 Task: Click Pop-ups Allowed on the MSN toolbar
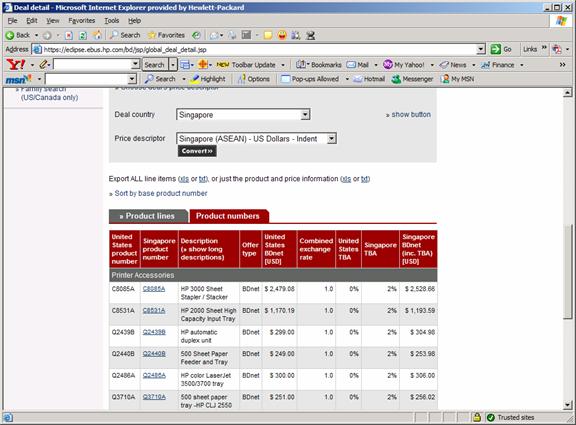[310, 79]
